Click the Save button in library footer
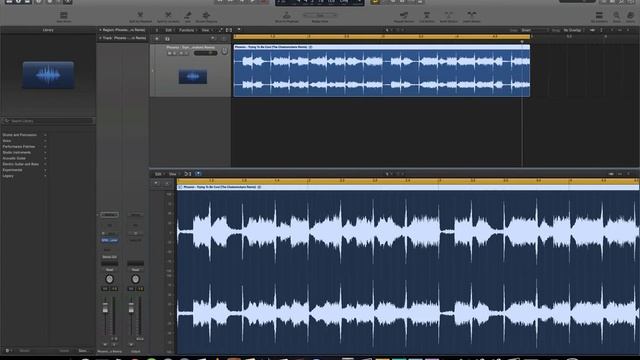The width and height of the screenshot is (640, 360). (x=82, y=351)
